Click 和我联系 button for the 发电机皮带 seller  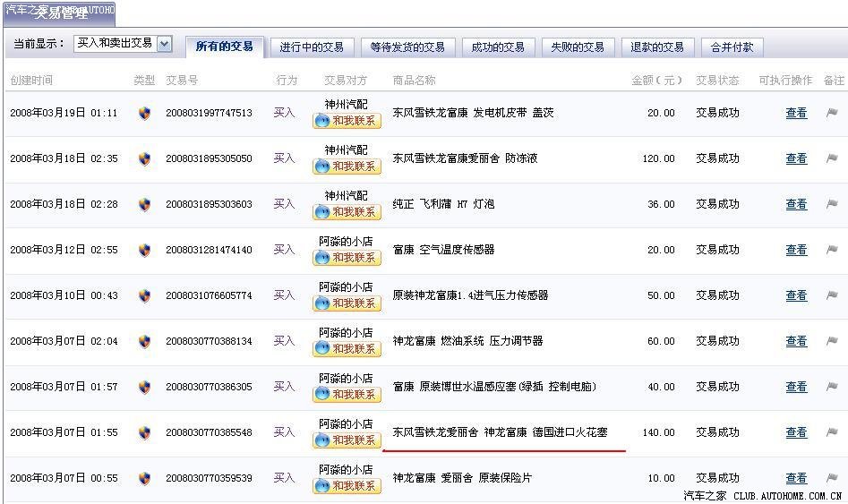tap(346, 121)
